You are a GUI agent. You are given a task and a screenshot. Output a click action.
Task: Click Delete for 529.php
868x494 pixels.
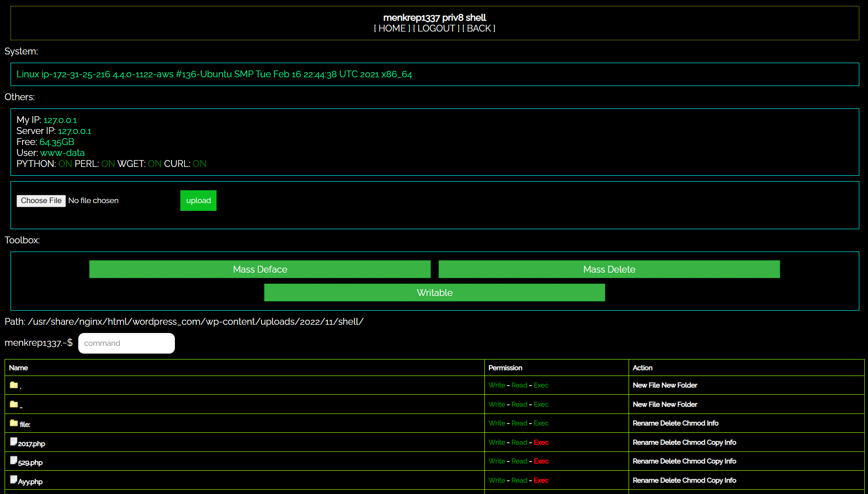coord(670,461)
